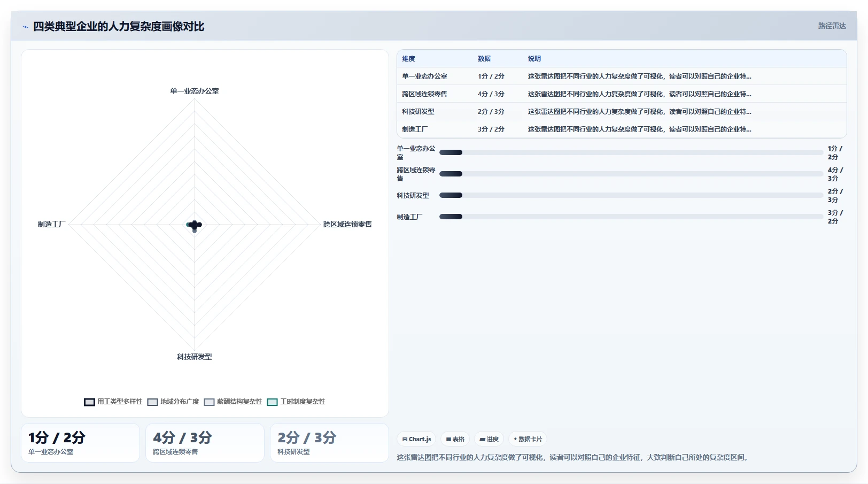Toggle the 薪酬结构复杂性 legend item
868x484 pixels.
[x=233, y=402]
